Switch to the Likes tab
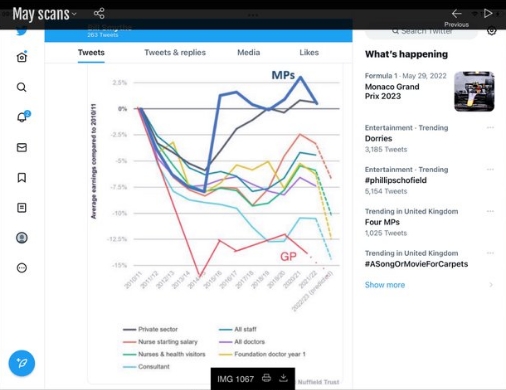 click(x=309, y=52)
